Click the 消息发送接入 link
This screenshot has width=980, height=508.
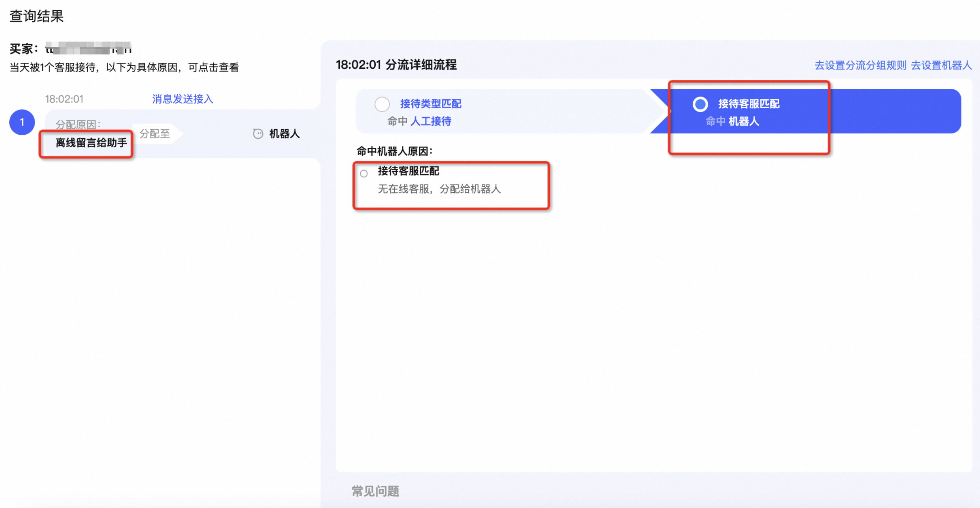pos(183,99)
